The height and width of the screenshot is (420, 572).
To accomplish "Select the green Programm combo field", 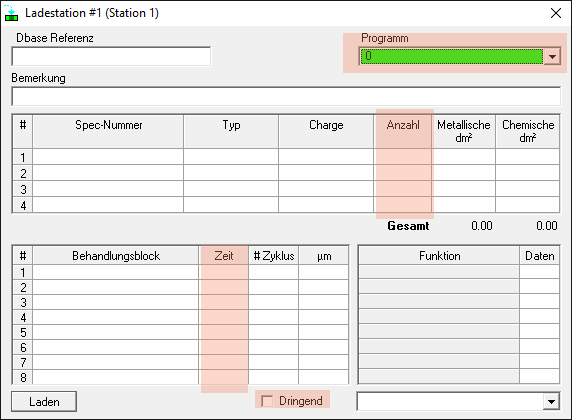I will (x=452, y=57).
